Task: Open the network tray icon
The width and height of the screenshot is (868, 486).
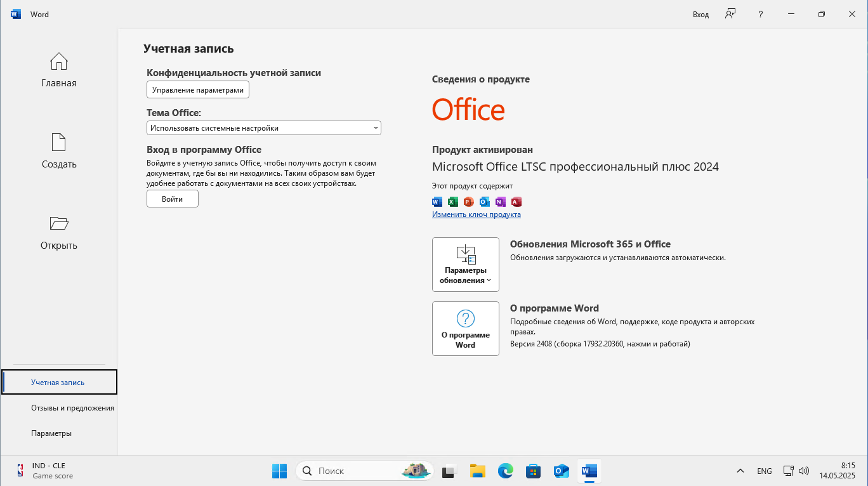Action: coord(788,471)
